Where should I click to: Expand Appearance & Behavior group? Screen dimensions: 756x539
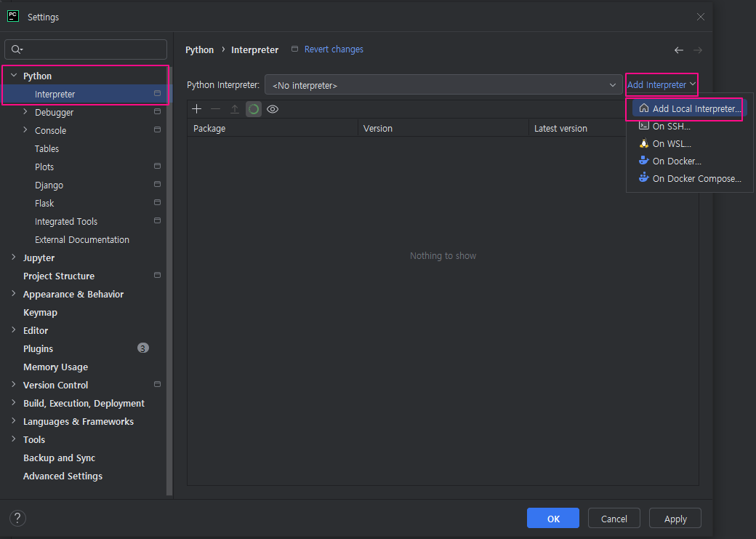[14, 294]
